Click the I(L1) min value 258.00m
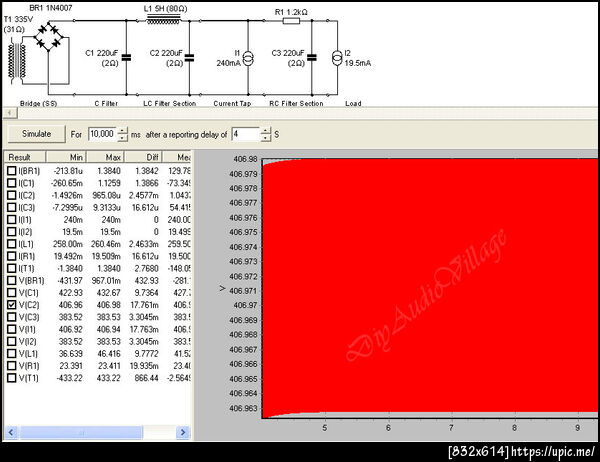 [68, 244]
